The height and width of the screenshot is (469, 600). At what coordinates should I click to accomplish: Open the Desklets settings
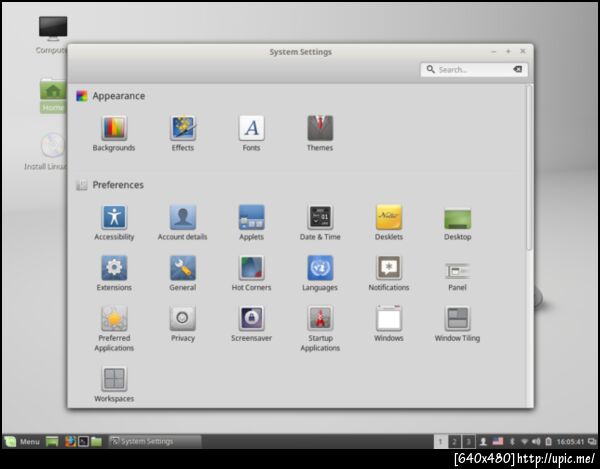(389, 222)
